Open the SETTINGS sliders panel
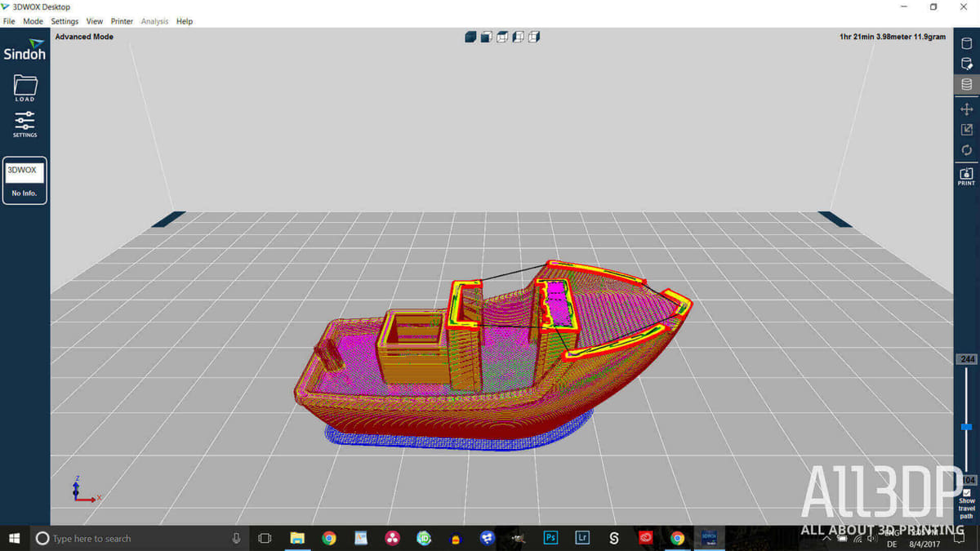The width and height of the screenshot is (980, 551). (x=25, y=124)
